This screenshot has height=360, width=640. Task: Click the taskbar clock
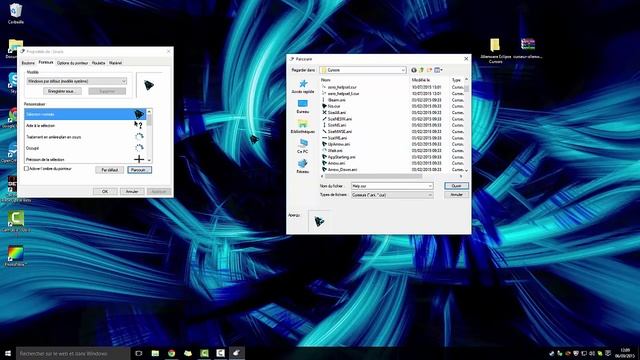tap(624, 353)
